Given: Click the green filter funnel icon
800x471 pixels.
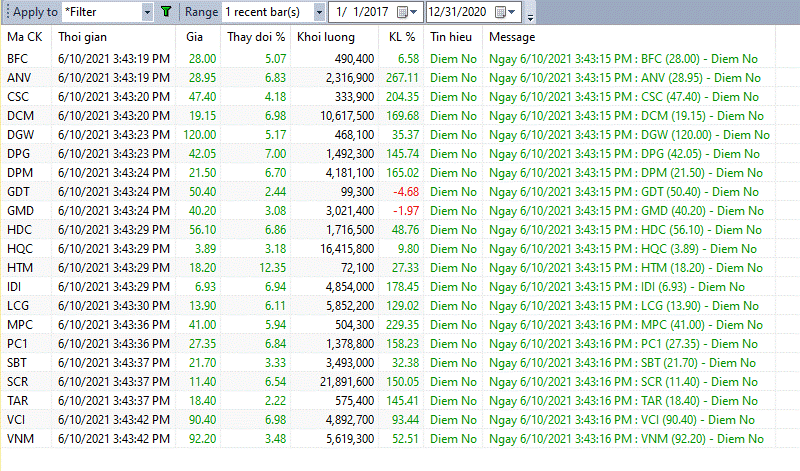Looking at the screenshot, I should [x=166, y=12].
